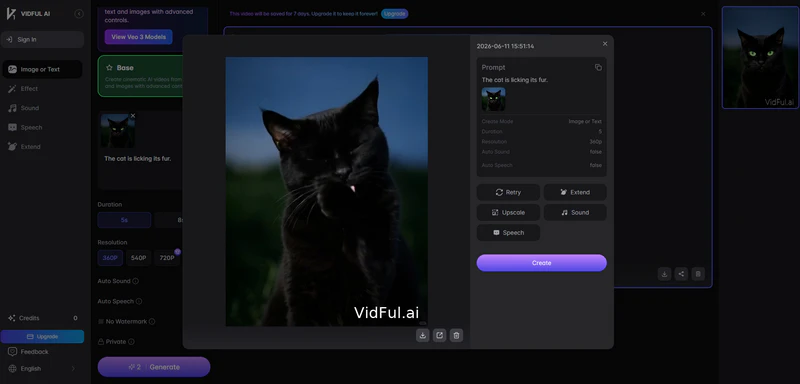Download the video from the preview toolbar
The image size is (800, 384).
click(x=422, y=335)
